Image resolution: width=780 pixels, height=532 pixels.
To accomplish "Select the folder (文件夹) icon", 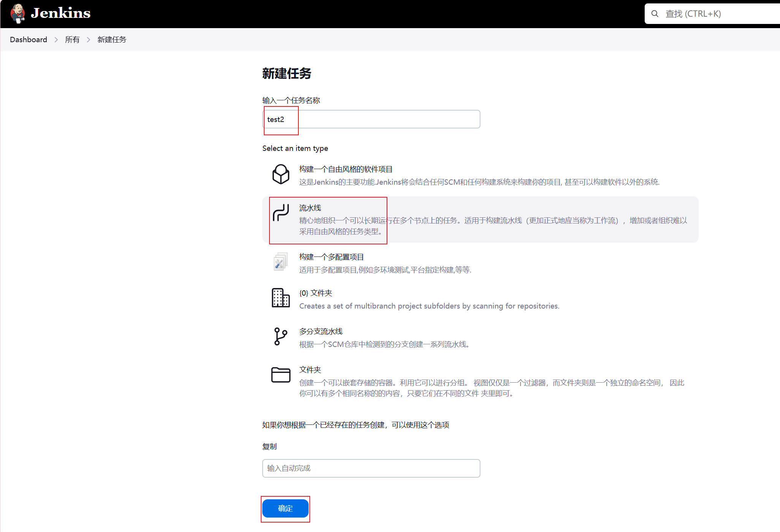I will click(x=281, y=375).
